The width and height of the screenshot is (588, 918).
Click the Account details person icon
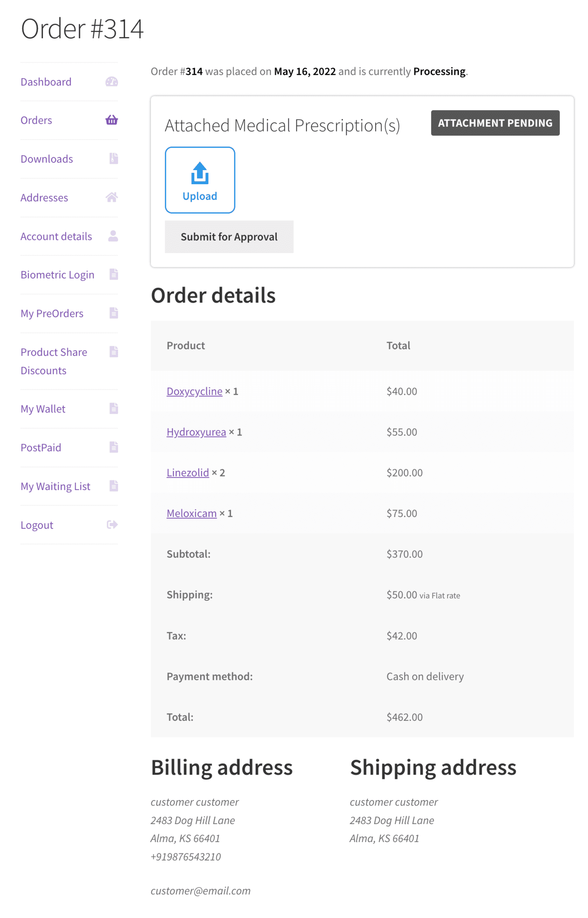(113, 236)
